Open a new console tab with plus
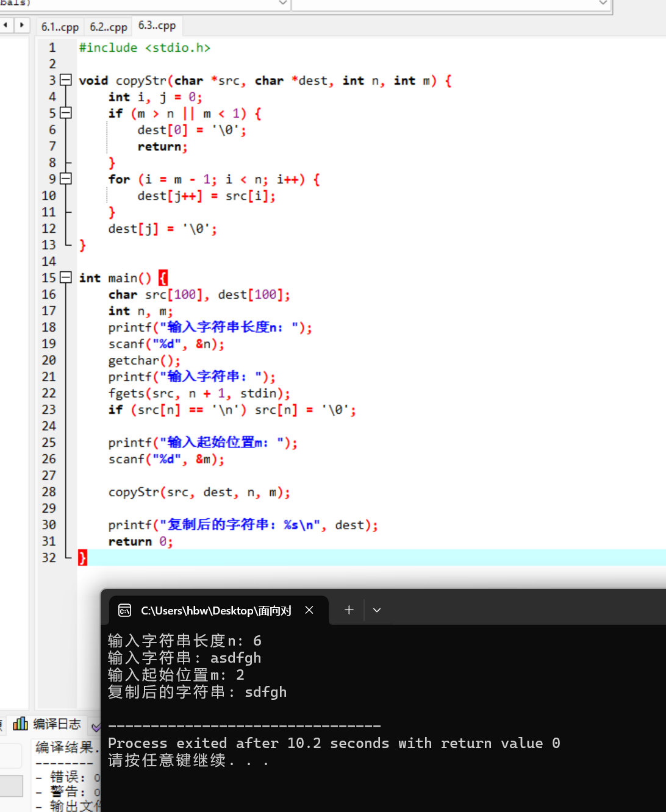The width and height of the screenshot is (666, 812). click(349, 610)
